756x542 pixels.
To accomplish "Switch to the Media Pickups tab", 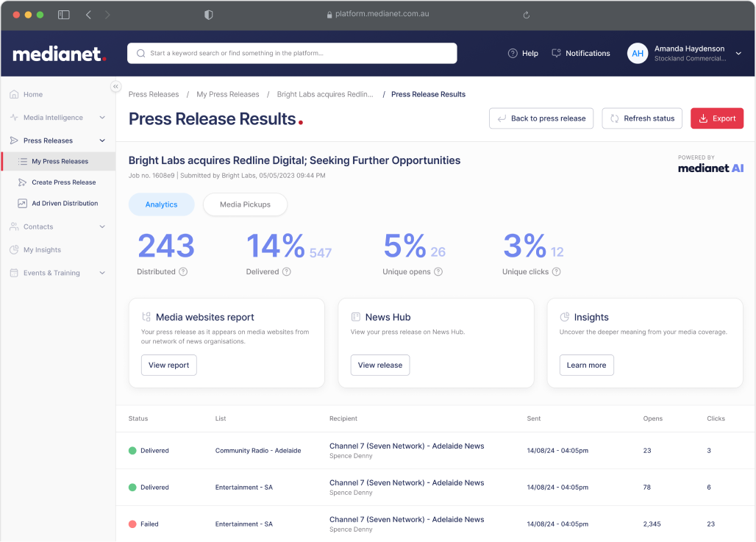I will [x=245, y=204].
